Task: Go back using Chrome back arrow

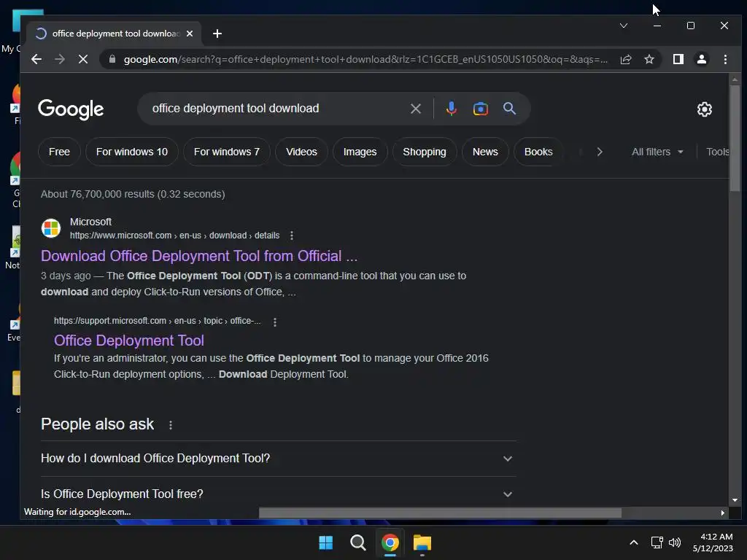Action: click(x=36, y=59)
